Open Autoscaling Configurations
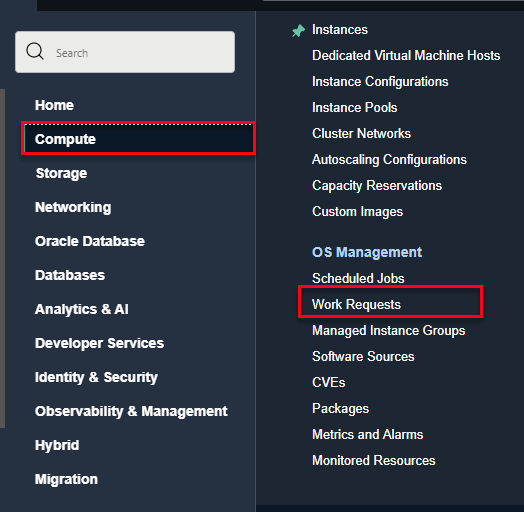This screenshot has width=524, height=512. 389,160
